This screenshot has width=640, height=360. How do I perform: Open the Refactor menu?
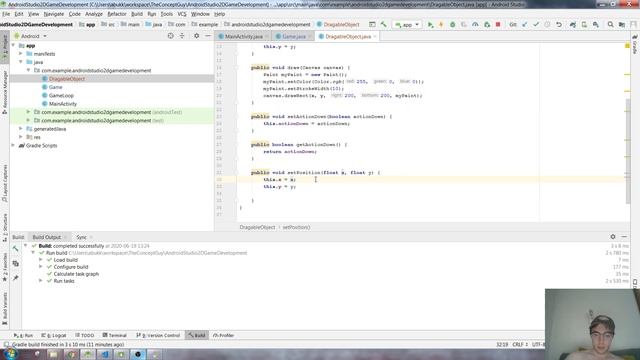pyautogui.click(x=117, y=14)
